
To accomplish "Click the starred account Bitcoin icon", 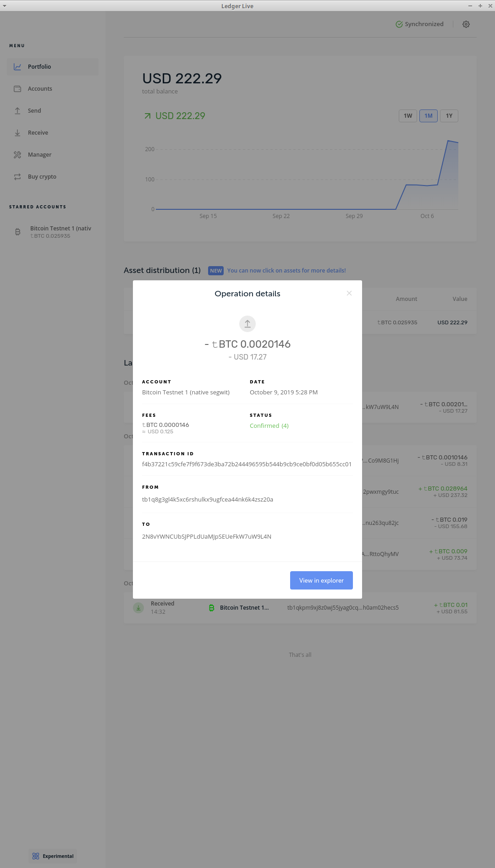I will click(x=18, y=232).
